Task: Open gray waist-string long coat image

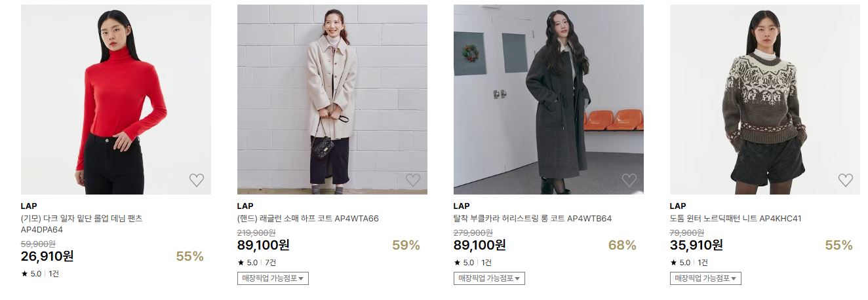Action: point(549,100)
